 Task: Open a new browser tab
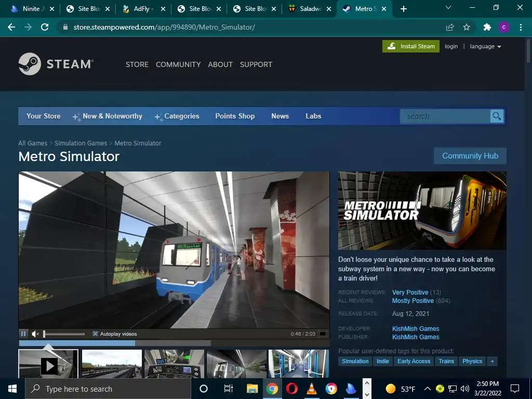[x=403, y=9]
